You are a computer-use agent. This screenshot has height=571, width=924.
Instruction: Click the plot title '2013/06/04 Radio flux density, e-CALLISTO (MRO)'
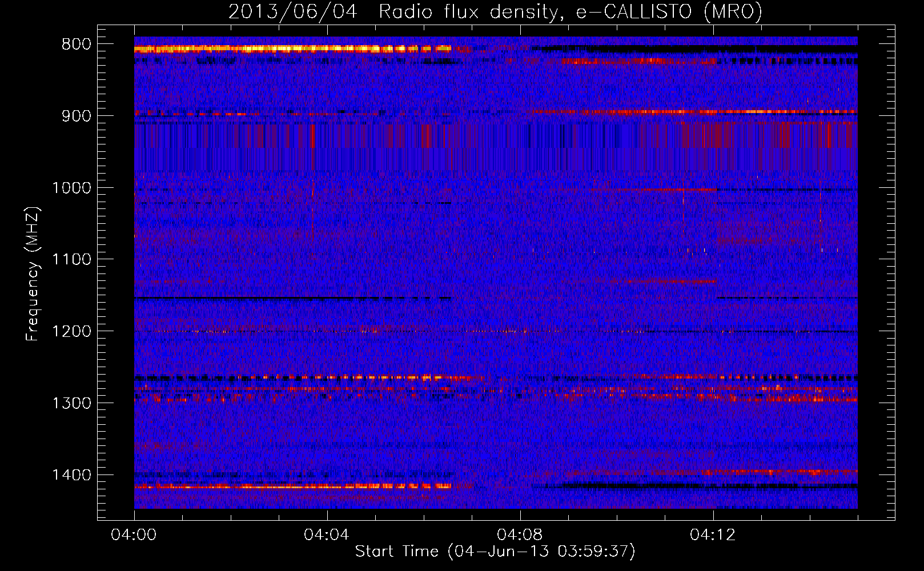pyautogui.click(x=495, y=11)
